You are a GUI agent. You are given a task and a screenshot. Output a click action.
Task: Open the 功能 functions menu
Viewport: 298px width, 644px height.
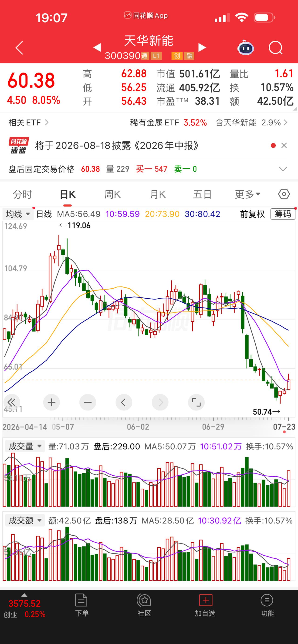(267, 605)
